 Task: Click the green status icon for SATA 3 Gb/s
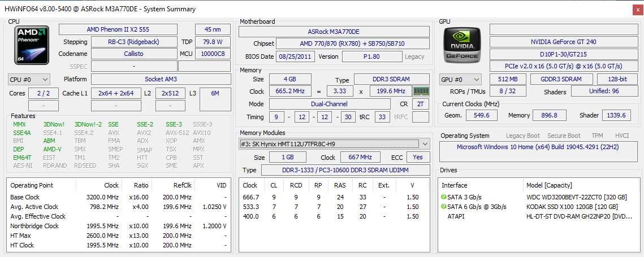coord(444,197)
